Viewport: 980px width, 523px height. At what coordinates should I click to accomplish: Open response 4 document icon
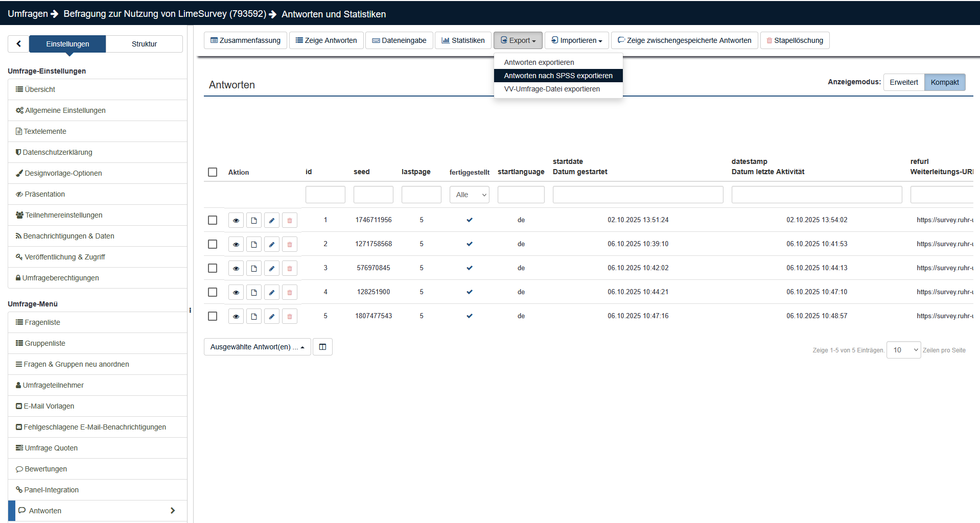pyautogui.click(x=254, y=292)
